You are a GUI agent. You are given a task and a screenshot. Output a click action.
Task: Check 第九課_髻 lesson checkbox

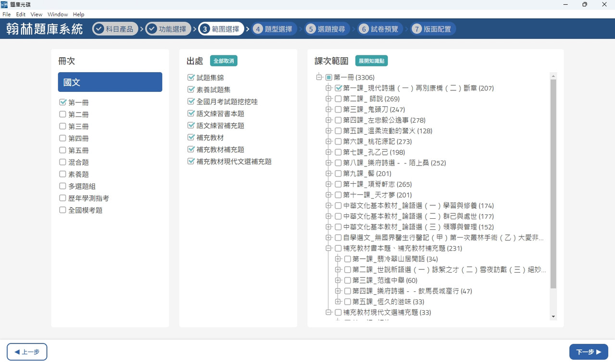coord(339,174)
